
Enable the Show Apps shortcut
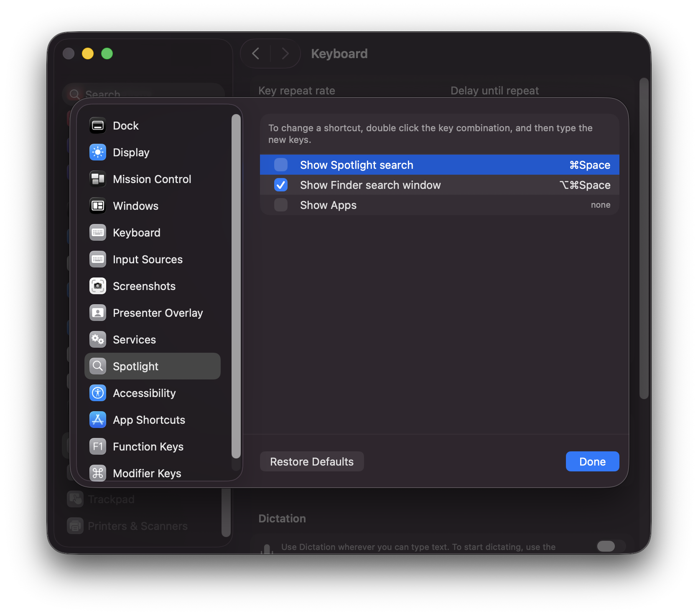click(280, 205)
